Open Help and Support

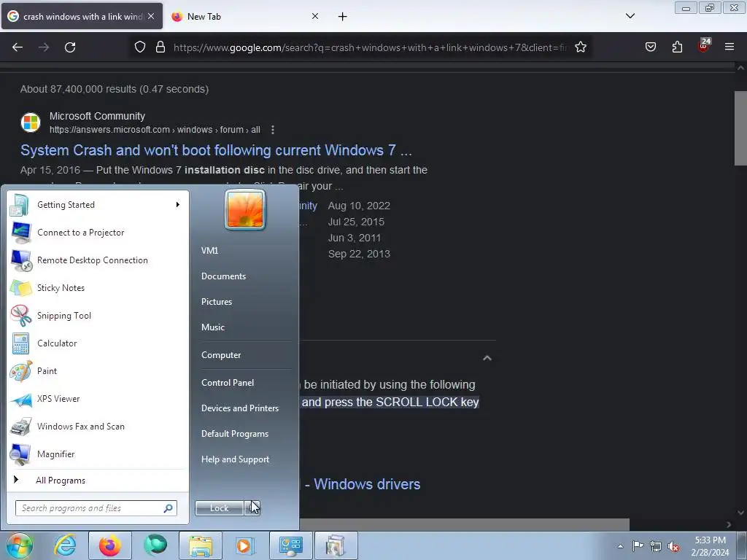point(236,459)
